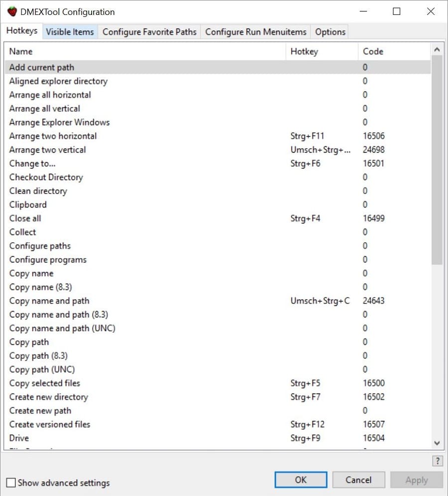
Task: Maximize the DMEXTool Configuration window
Action: click(396, 12)
